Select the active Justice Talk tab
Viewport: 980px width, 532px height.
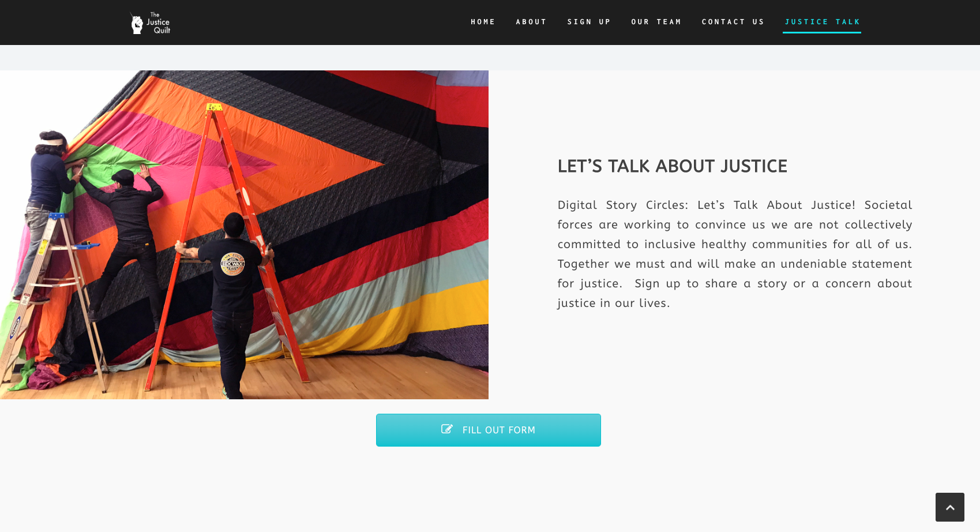pyautogui.click(x=823, y=22)
